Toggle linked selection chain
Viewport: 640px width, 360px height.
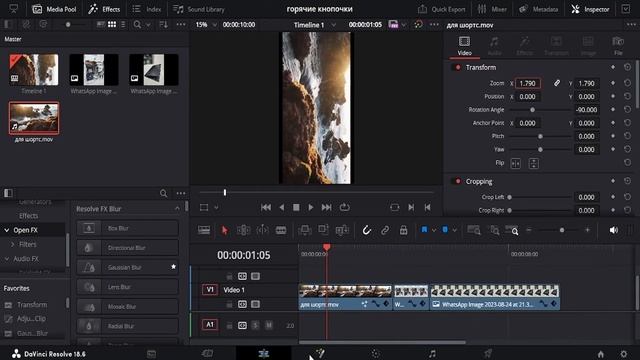pos(385,230)
